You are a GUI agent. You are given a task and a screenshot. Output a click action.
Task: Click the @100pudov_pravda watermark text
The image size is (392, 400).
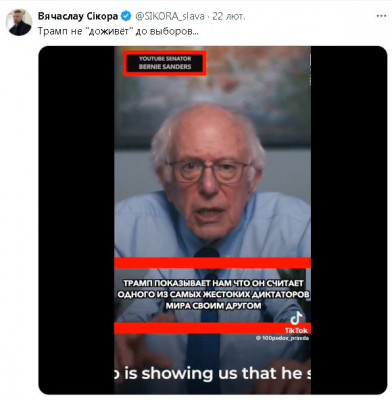(282, 338)
